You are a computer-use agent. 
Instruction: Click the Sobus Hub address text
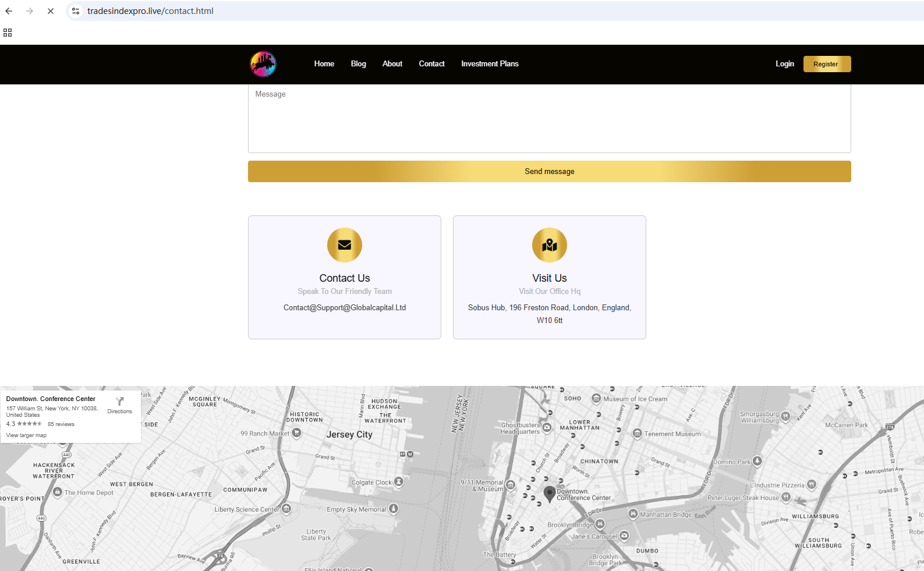pyautogui.click(x=550, y=314)
